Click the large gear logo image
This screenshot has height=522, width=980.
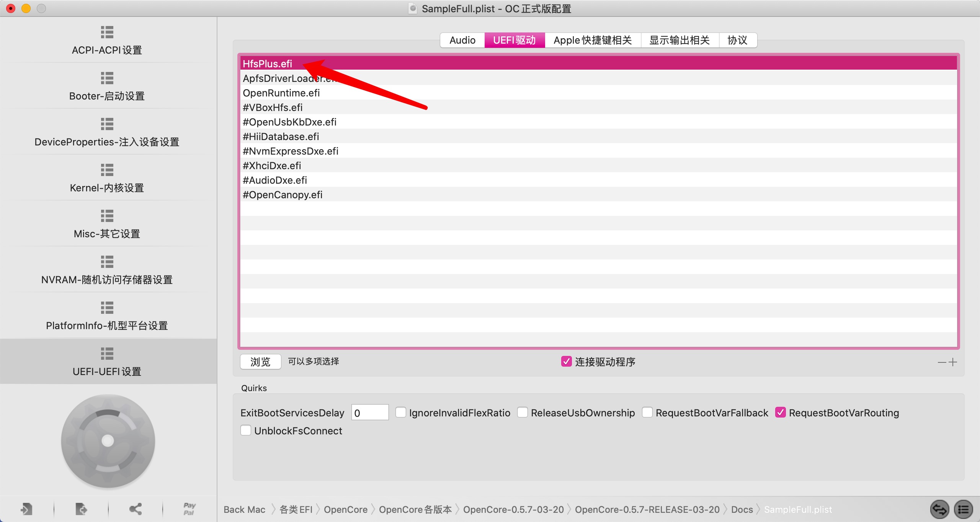click(x=108, y=441)
